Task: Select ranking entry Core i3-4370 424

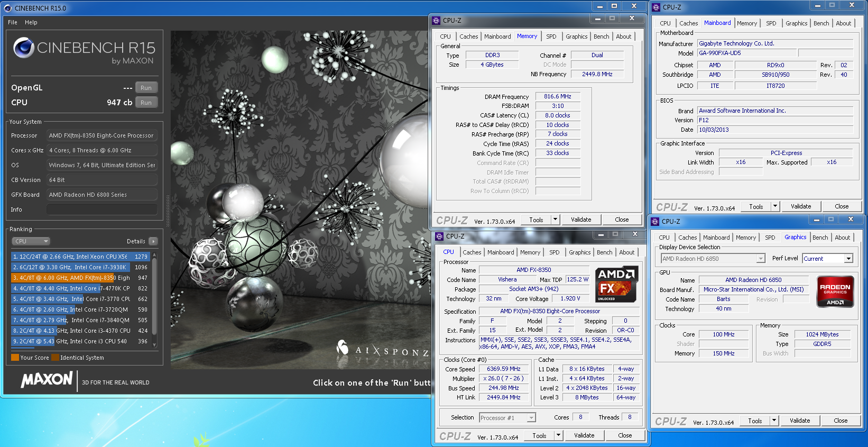Action: click(x=81, y=331)
